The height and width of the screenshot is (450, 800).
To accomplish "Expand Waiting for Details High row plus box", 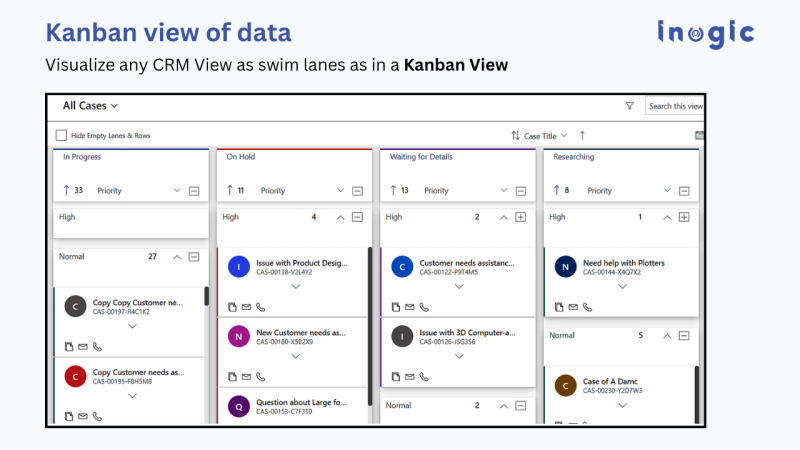I will [x=521, y=217].
